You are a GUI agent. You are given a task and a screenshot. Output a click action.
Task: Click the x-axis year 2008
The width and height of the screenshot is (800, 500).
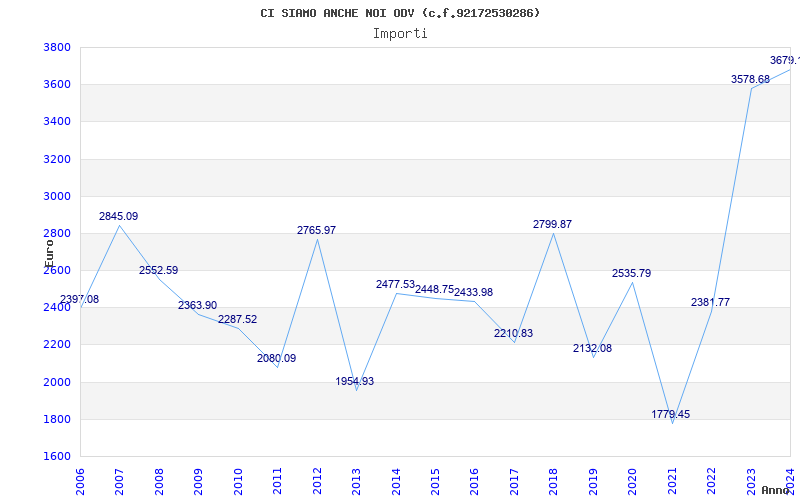[159, 482]
